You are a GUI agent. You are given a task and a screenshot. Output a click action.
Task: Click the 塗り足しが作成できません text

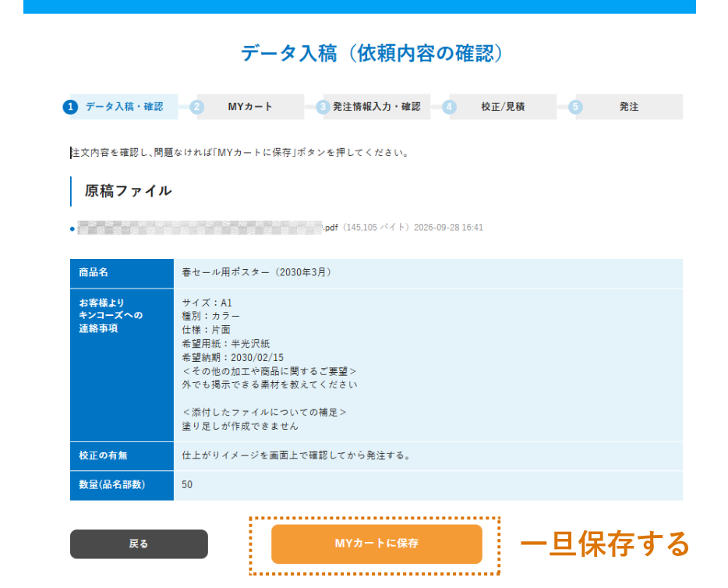[x=240, y=426]
